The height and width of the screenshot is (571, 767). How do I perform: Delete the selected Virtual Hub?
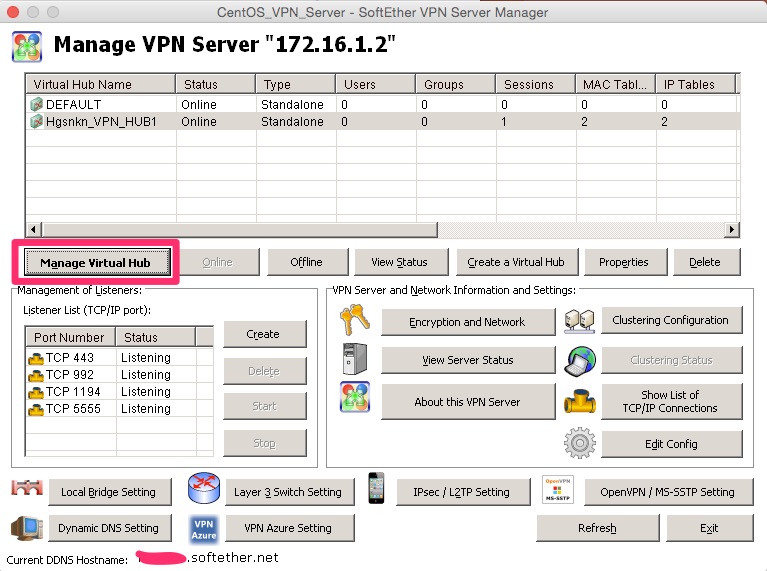click(x=706, y=262)
